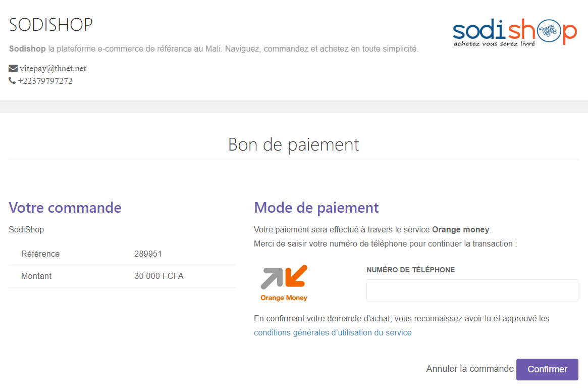Click the Mode de paiement heading

click(x=316, y=208)
